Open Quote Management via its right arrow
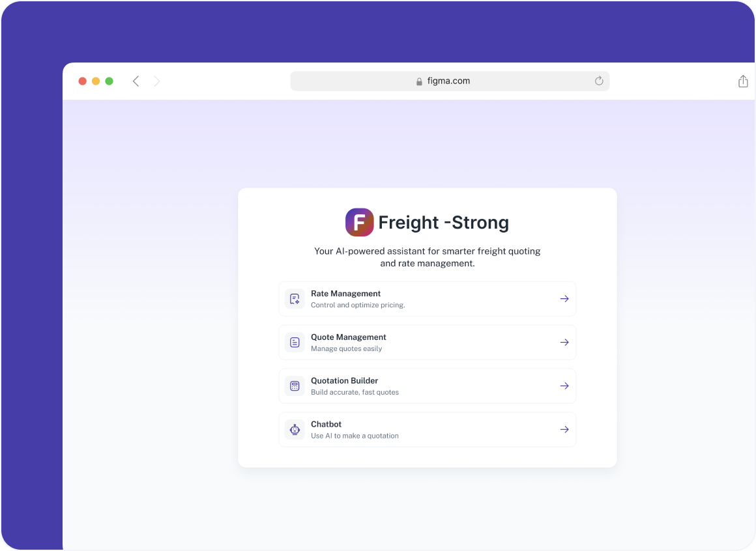The height and width of the screenshot is (551, 756). click(x=564, y=343)
